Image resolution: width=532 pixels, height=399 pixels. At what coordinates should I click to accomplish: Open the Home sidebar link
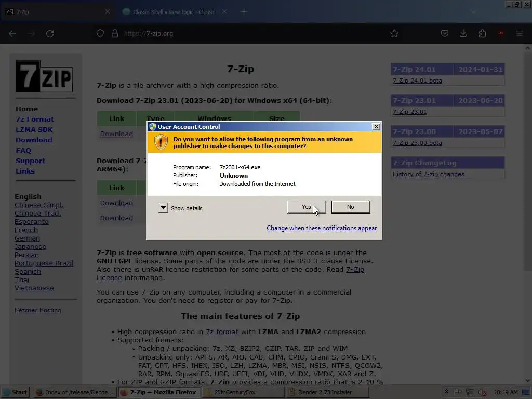point(27,109)
